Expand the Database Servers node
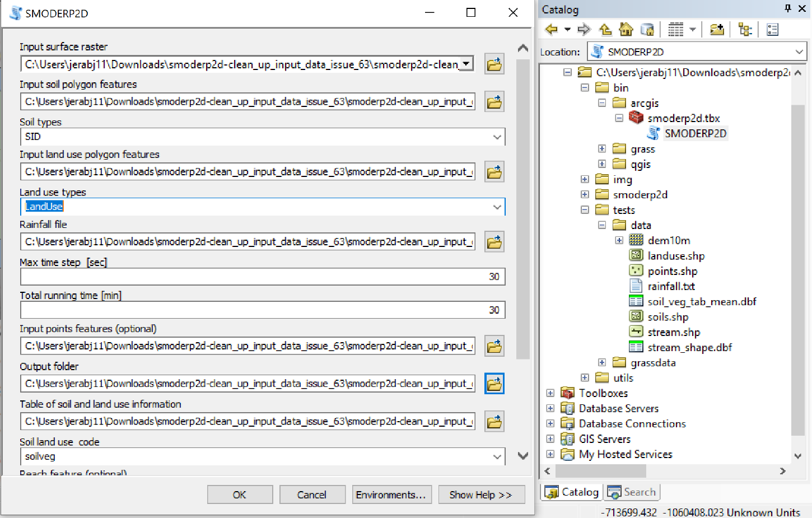812x518 pixels. (x=550, y=409)
